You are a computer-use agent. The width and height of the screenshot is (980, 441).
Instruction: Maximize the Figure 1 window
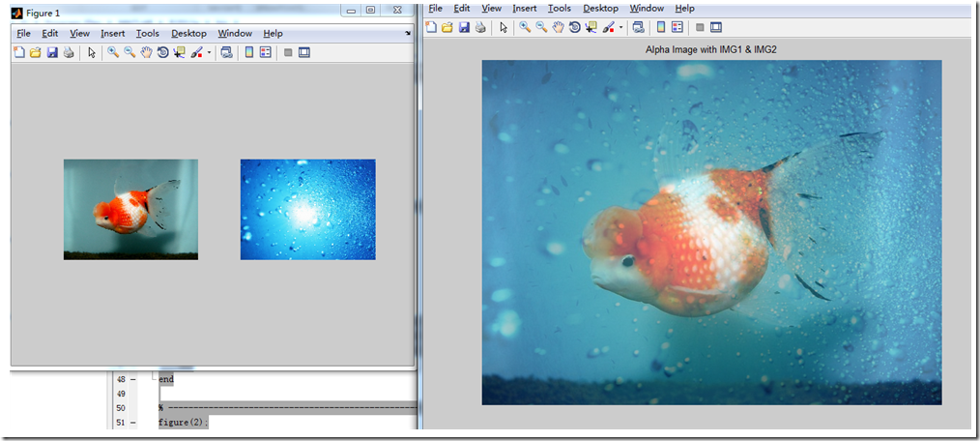(x=370, y=11)
